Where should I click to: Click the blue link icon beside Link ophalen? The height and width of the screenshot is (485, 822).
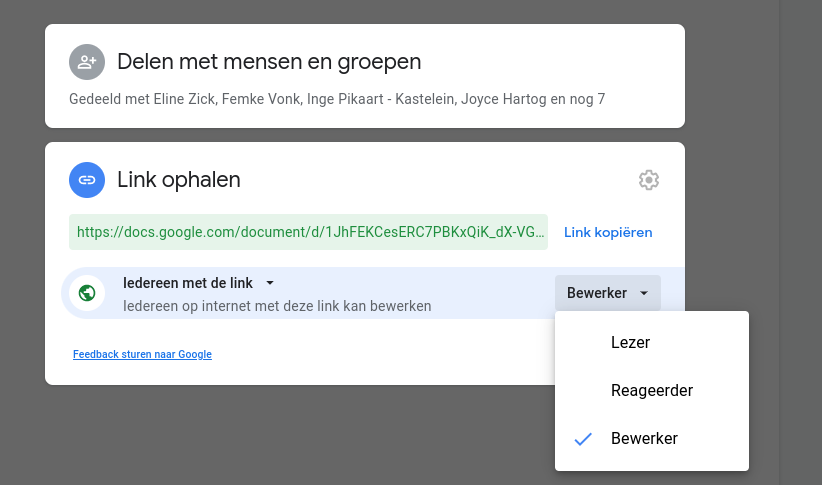point(87,180)
